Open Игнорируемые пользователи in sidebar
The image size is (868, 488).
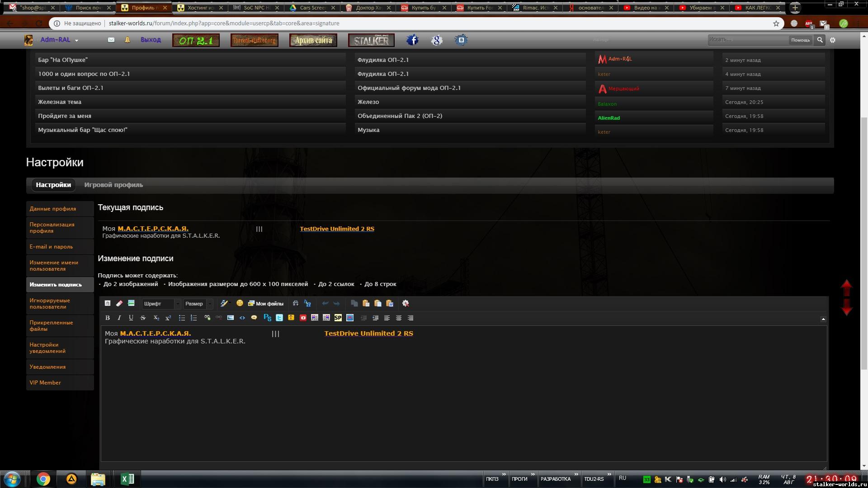tap(60, 304)
